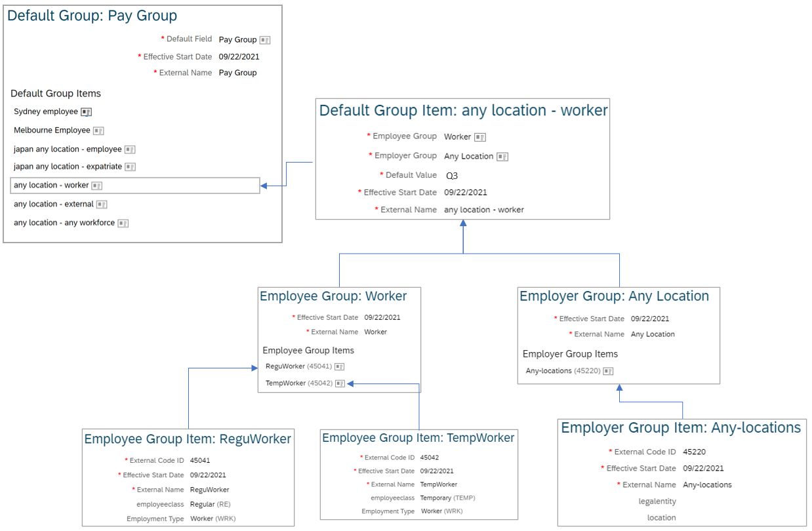Click Default Value Q3
The height and width of the screenshot is (531, 812).
[452, 176]
